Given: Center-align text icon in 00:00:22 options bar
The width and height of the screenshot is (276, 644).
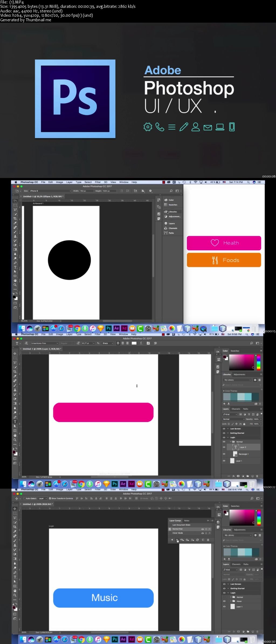Looking at the screenshot, I should point(123,343).
